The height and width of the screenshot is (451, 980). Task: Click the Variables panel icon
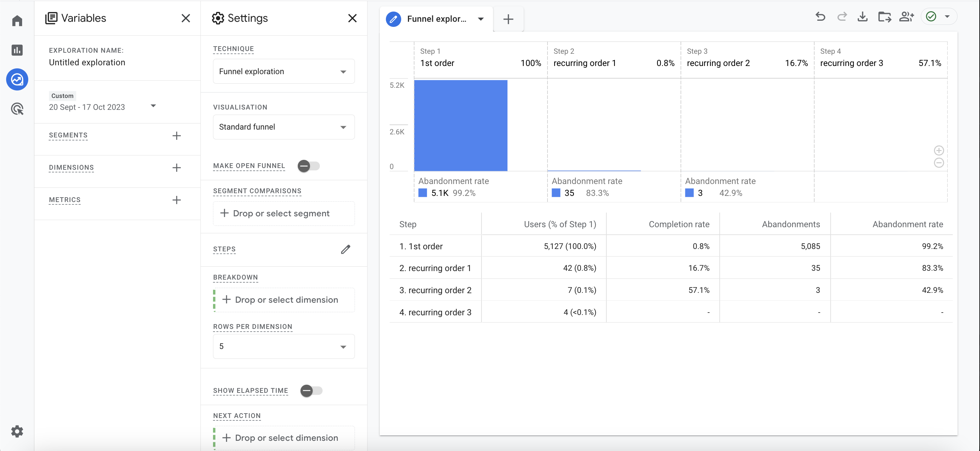pos(51,18)
